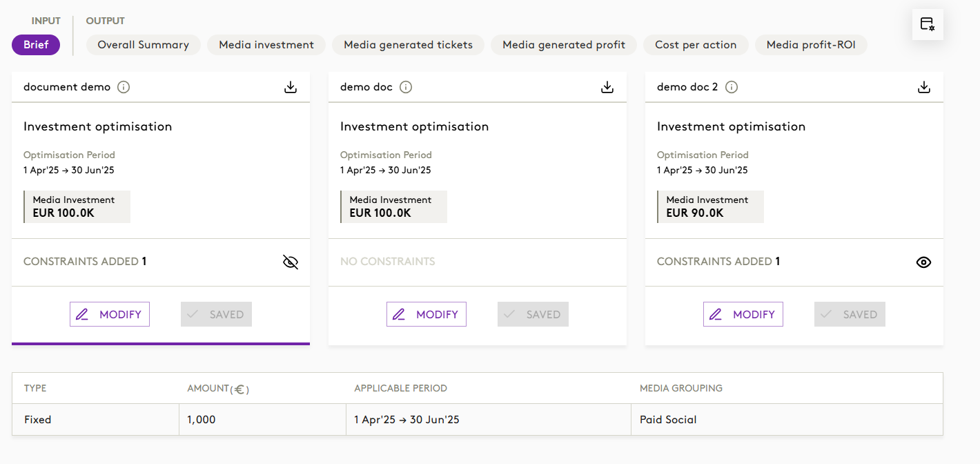Screen dimensions: 980x464
Task: Open info icon next to document demo
Action: coord(124,88)
